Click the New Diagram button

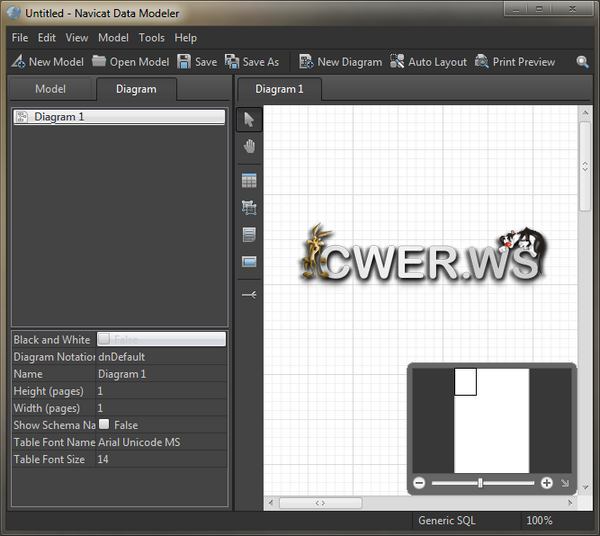[340, 62]
